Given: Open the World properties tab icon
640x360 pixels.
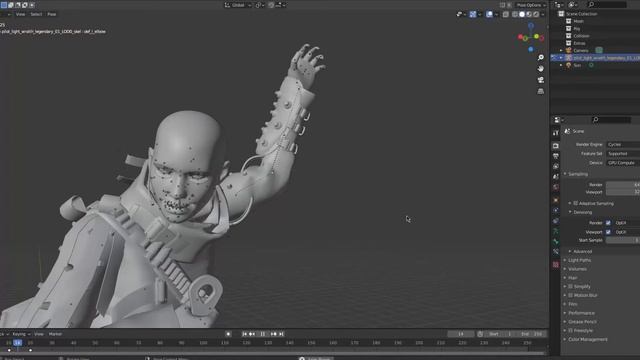Looking at the screenshot, I should (x=556, y=187).
